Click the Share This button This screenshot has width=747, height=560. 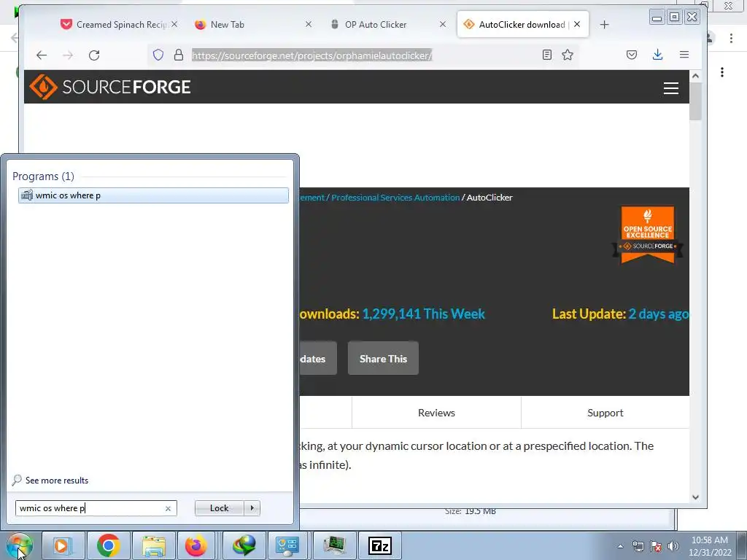click(383, 359)
